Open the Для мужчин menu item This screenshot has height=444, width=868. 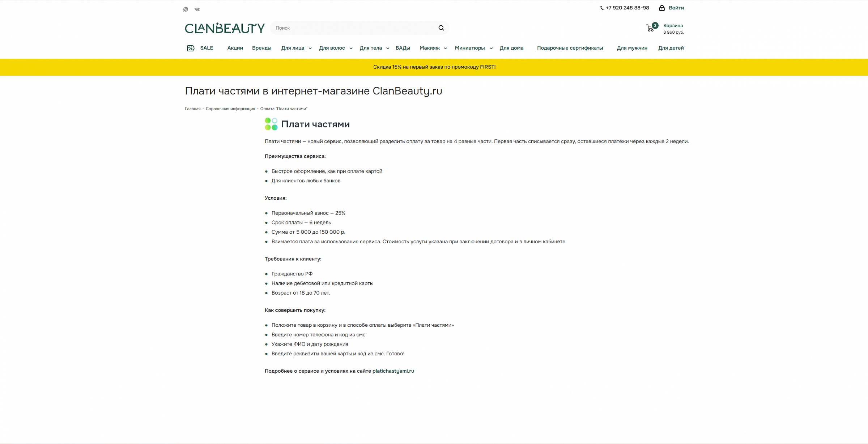pos(632,48)
